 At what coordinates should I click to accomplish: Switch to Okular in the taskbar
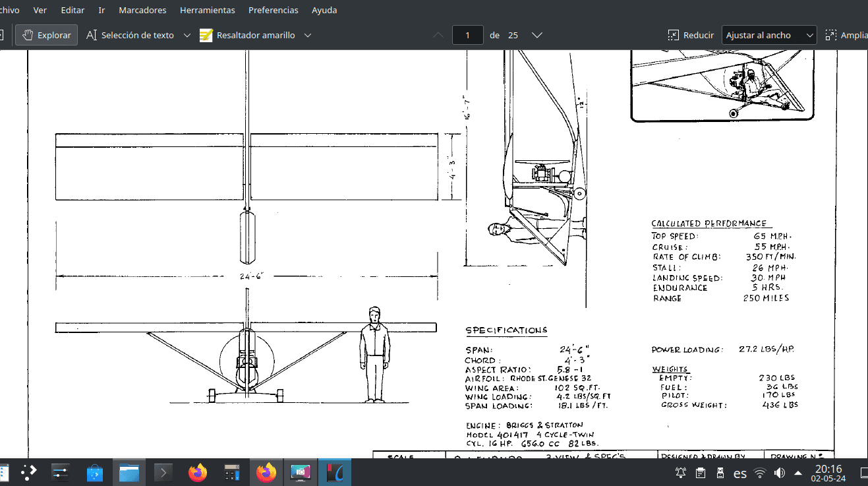[335, 472]
